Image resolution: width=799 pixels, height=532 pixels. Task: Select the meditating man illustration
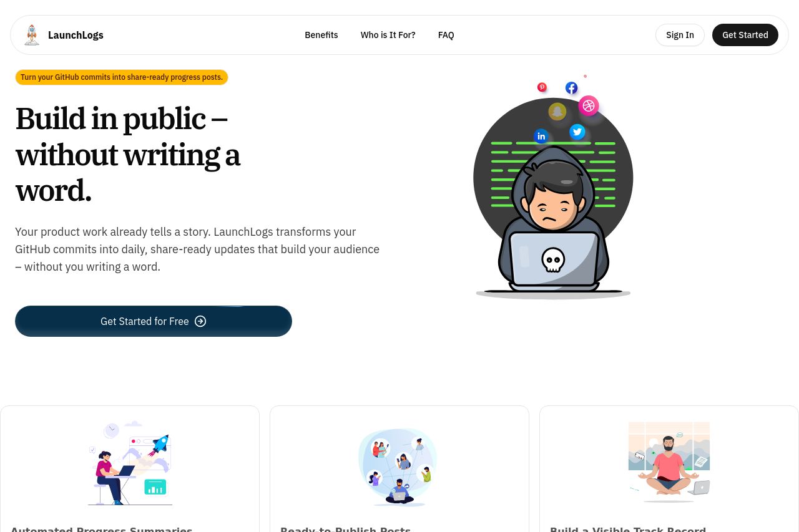(669, 463)
